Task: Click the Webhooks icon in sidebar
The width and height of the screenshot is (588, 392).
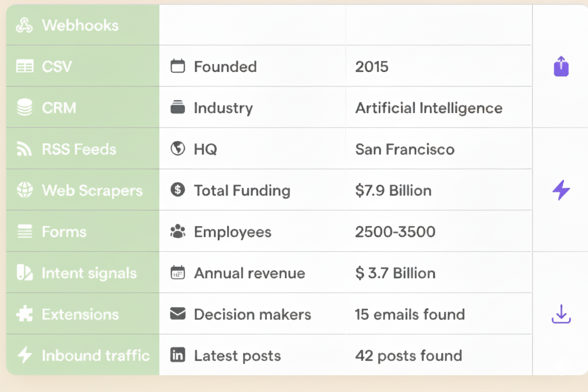Action: coord(24,25)
